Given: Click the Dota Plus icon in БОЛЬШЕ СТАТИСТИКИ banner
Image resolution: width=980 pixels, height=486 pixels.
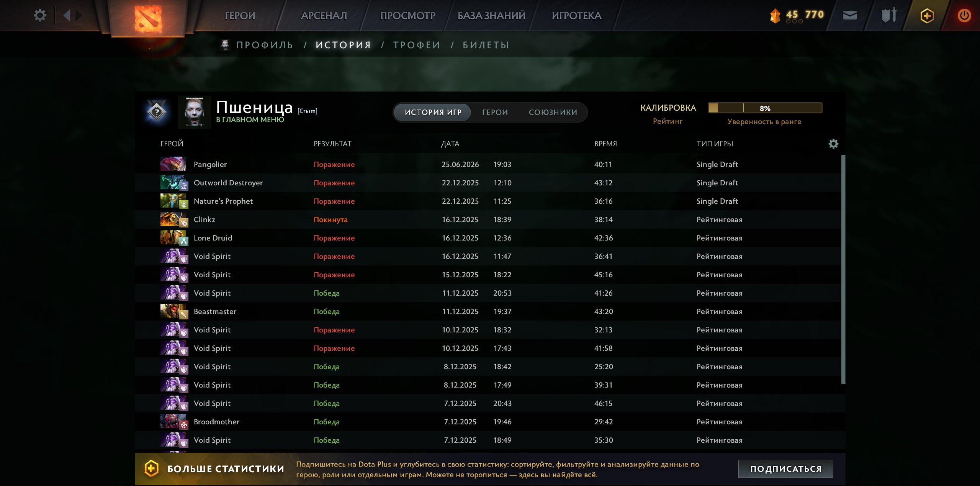Looking at the screenshot, I should click(x=151, y=468).
